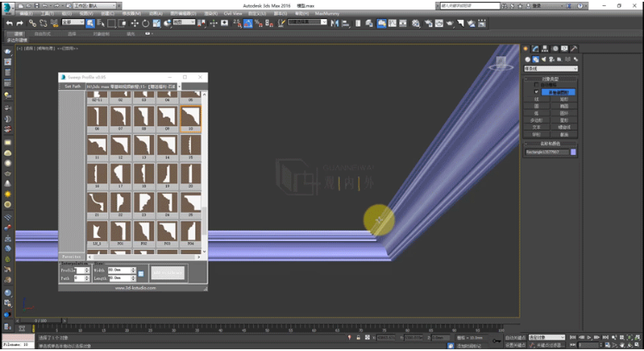Image resolution: width=644 pixels, height=351 pixels.
Task: Activate the Select and Link tool
Action: coord(32,23)
